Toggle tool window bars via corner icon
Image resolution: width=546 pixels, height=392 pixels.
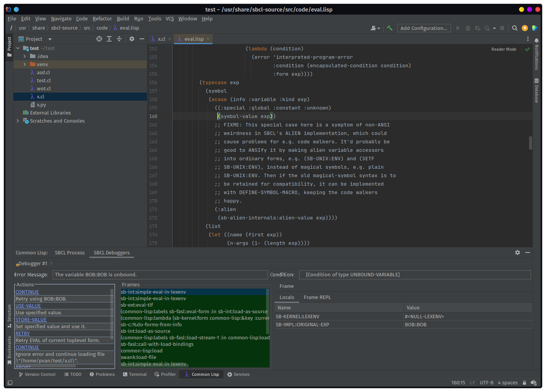pyautogui.click(x=10, y=383)
